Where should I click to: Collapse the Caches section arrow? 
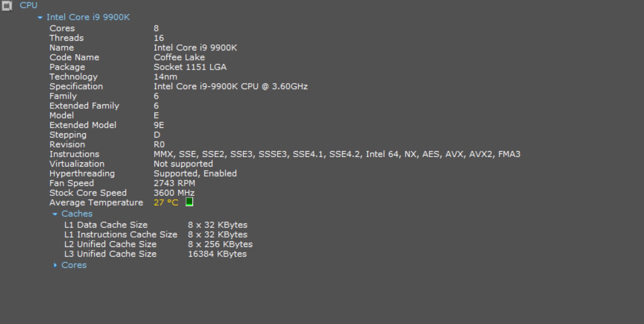[55, 214]
